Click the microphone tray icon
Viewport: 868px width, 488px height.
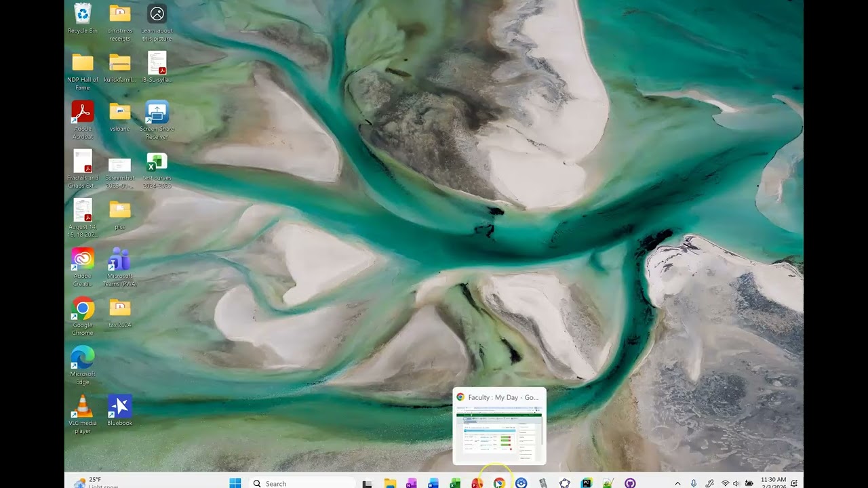coord(693,483)
